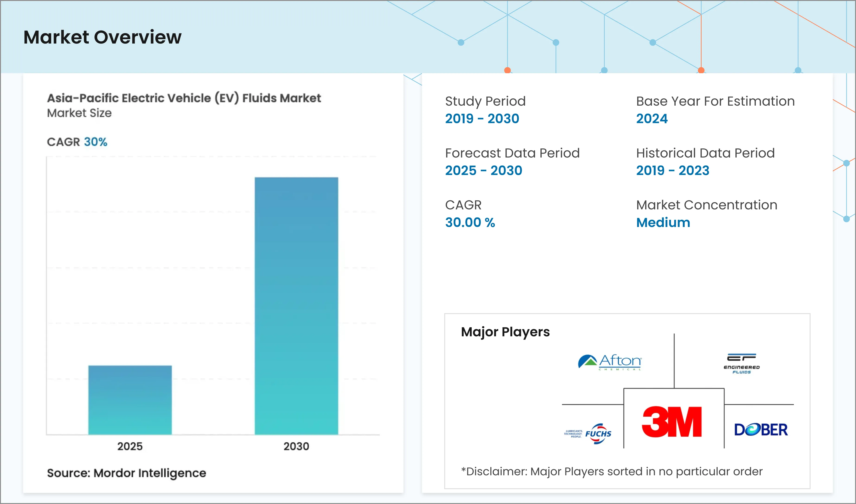Click the Market Overview heading

click(102, 37)
